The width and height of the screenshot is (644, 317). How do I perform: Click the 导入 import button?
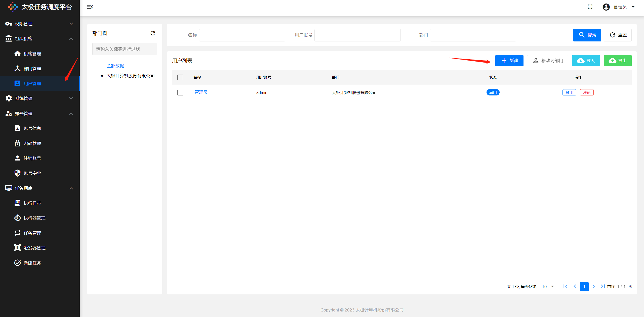pyautogui.click(x=586, y=61)
